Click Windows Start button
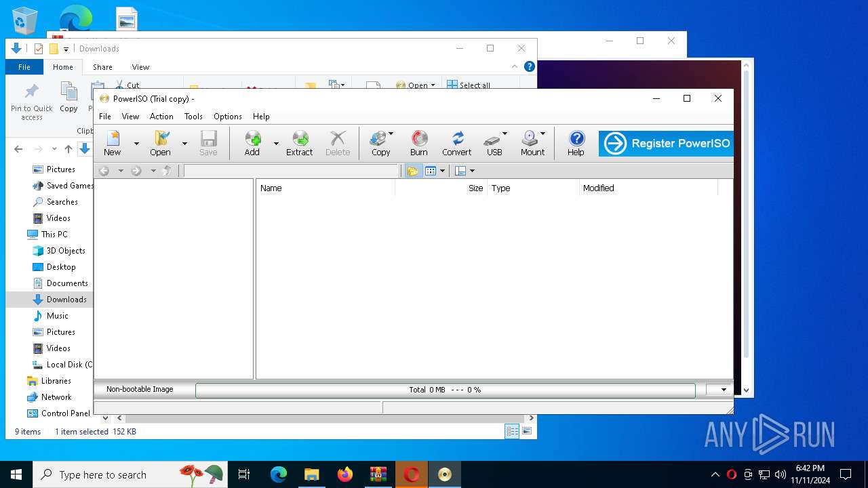Screen dimensions: 868x488 (16, 474)
